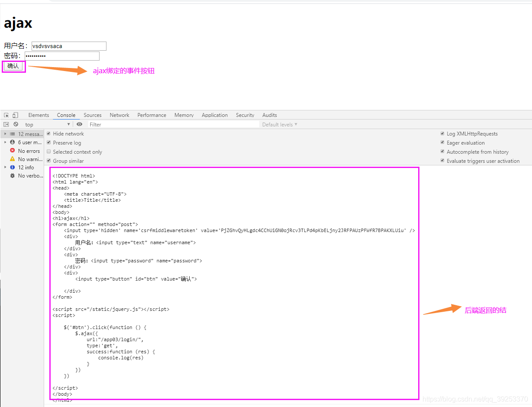Select the No verbose sidebar item
532x407 pixels.
[22, 176]
